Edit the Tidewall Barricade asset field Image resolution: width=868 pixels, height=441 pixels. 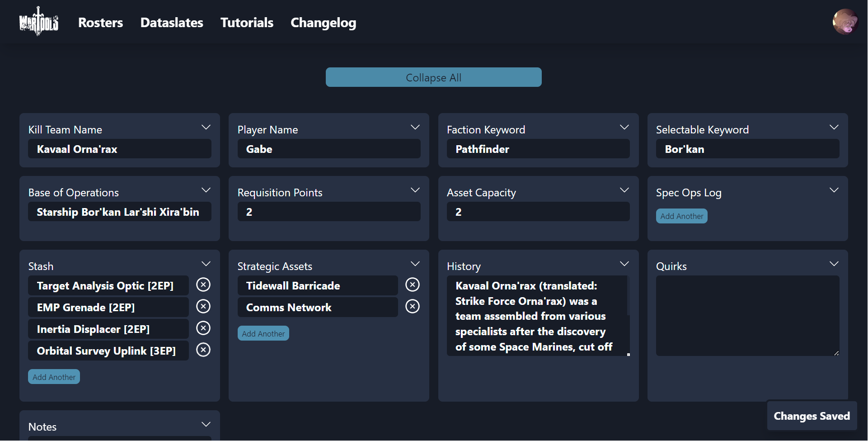(x=318, y=285)
